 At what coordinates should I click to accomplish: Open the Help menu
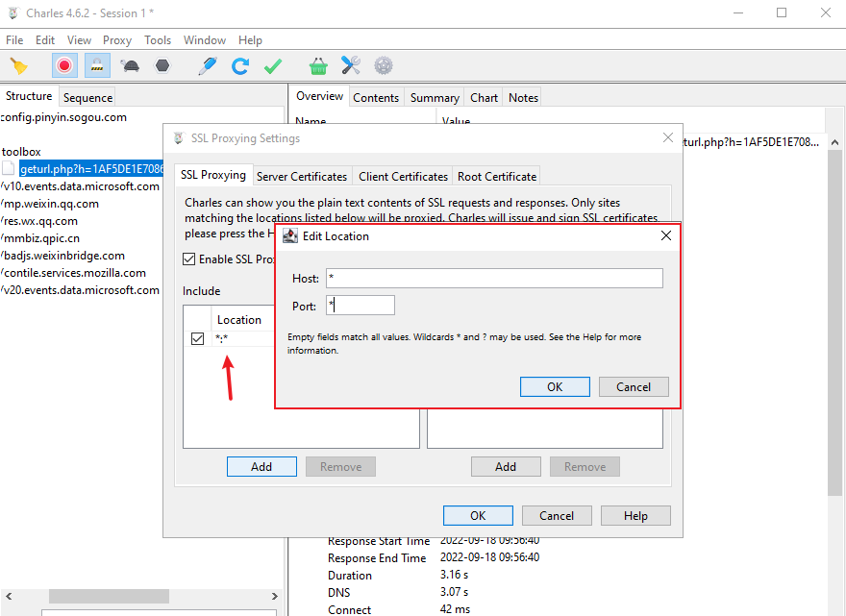250,40
